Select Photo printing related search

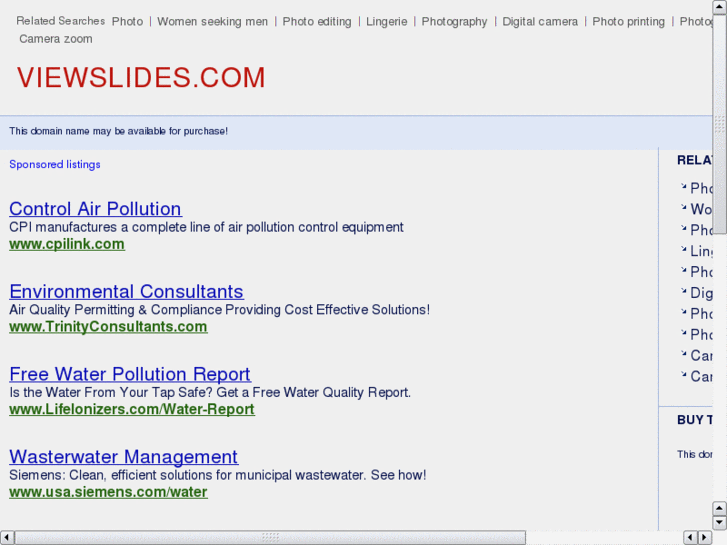pos(628,21)
